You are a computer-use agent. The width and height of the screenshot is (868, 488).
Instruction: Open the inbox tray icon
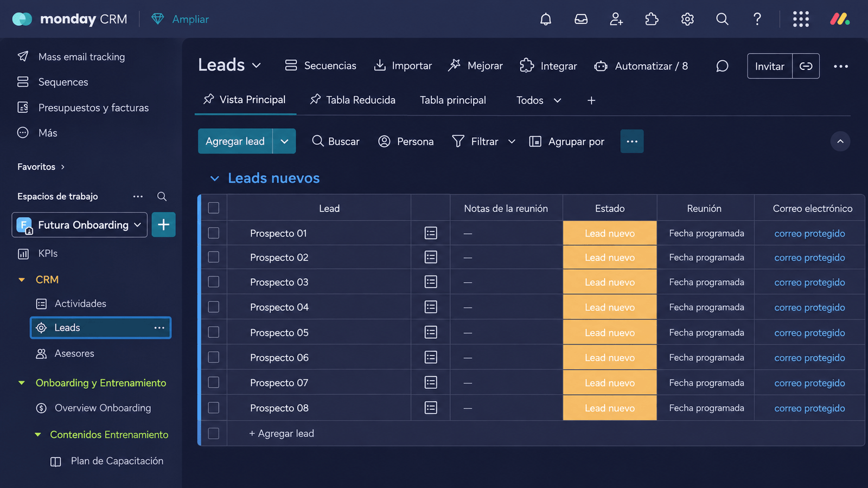(x=581, y=20)
